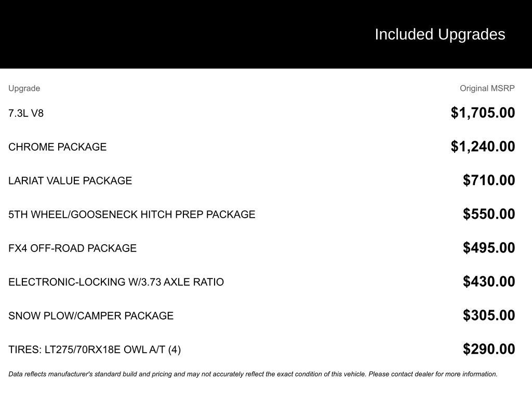Select the 7.3L V8 upgrade row
Screen dimensions: 532x399
click(26, 113)
